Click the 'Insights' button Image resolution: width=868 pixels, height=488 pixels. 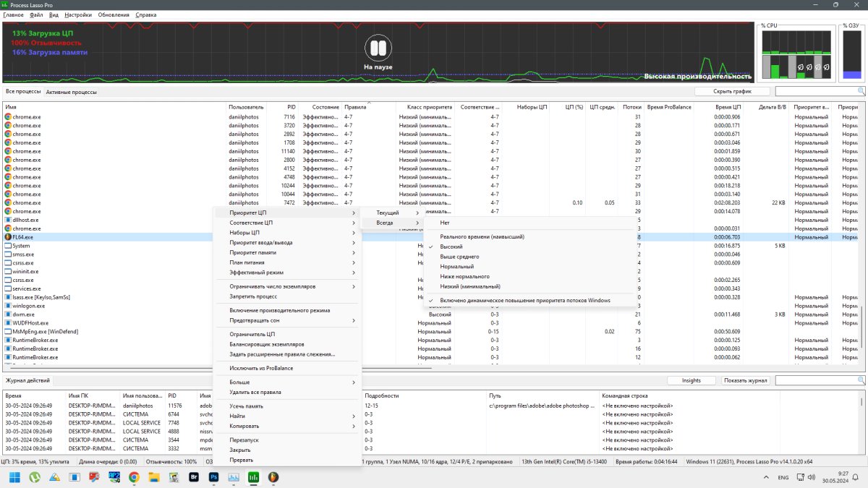point(691,380)
